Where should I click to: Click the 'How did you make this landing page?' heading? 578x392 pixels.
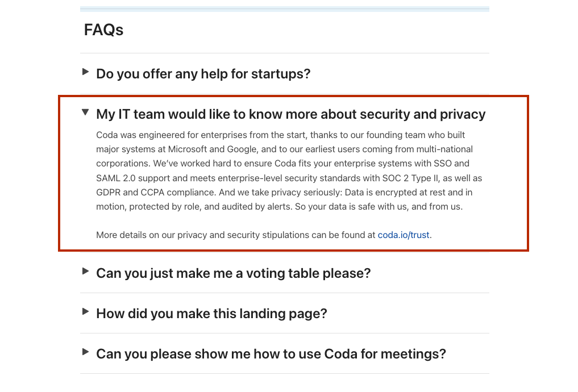coord(211,314)
